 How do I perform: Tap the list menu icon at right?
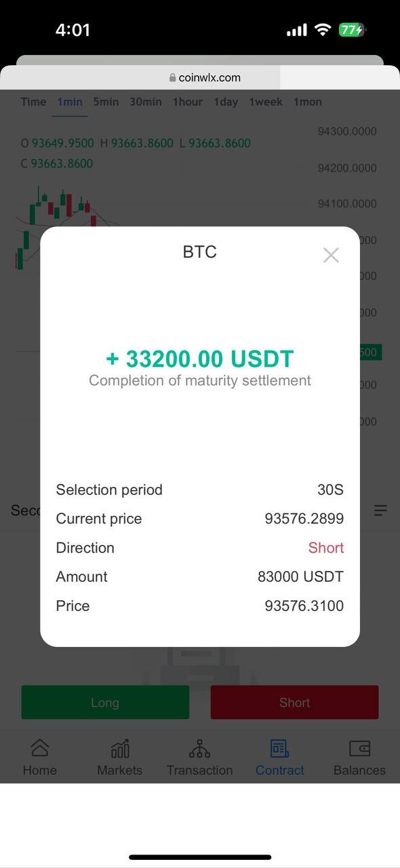(x=380, y=510)
